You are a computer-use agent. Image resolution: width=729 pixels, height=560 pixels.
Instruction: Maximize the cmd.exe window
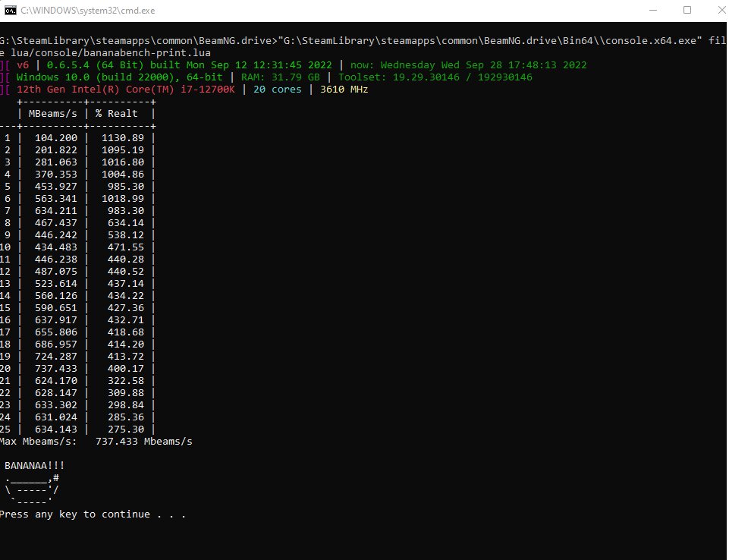coord(687,10)
